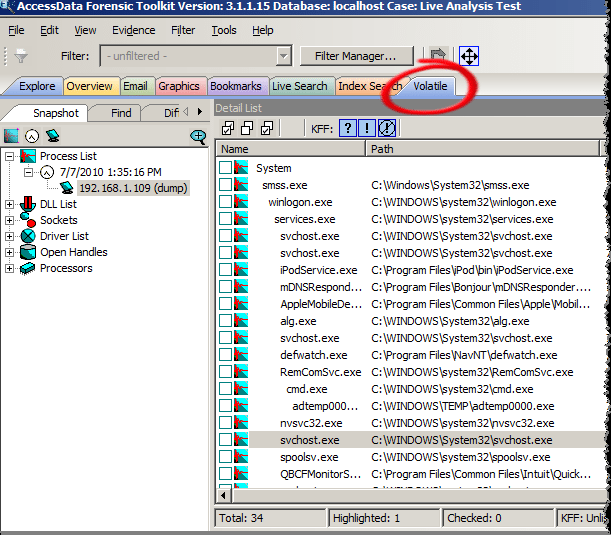Click the KFF question mark icon
The height and width of the screenshot is (535, 611).
pos(347,128)
